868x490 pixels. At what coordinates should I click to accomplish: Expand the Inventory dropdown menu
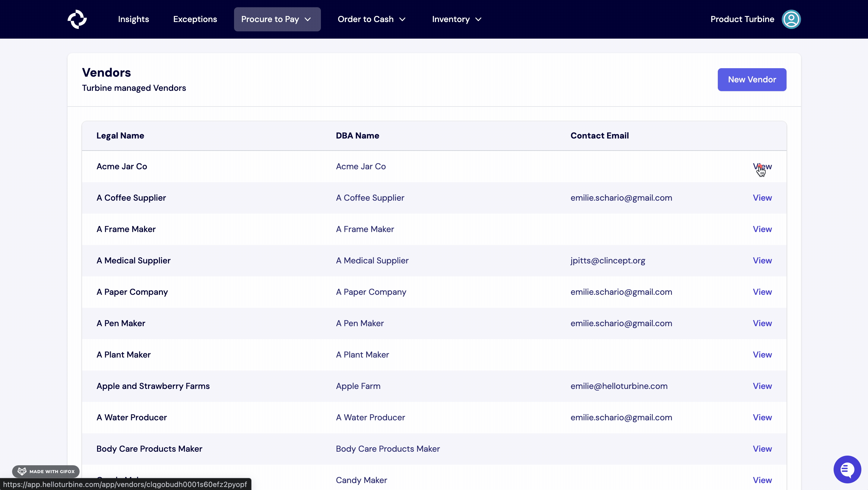(456, 19)
